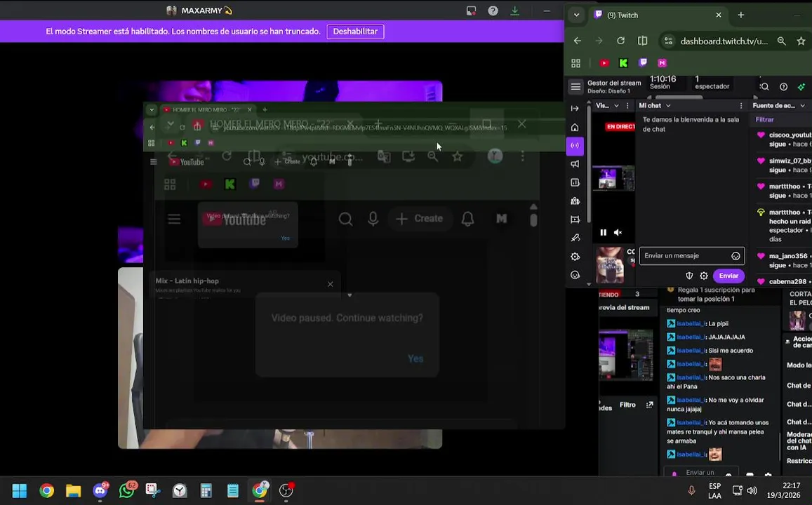Screen dimensions: 812x505
Task: Select the Stream Manager broadcast icon in sidebar
Action: coord(575,145)
